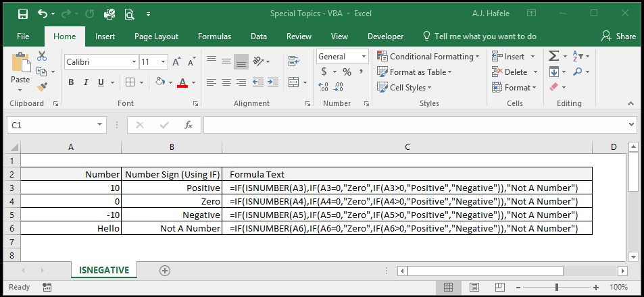Screen dimensions: 644x297
Task: Click the zoom in plus button
Action: point(596,288)
